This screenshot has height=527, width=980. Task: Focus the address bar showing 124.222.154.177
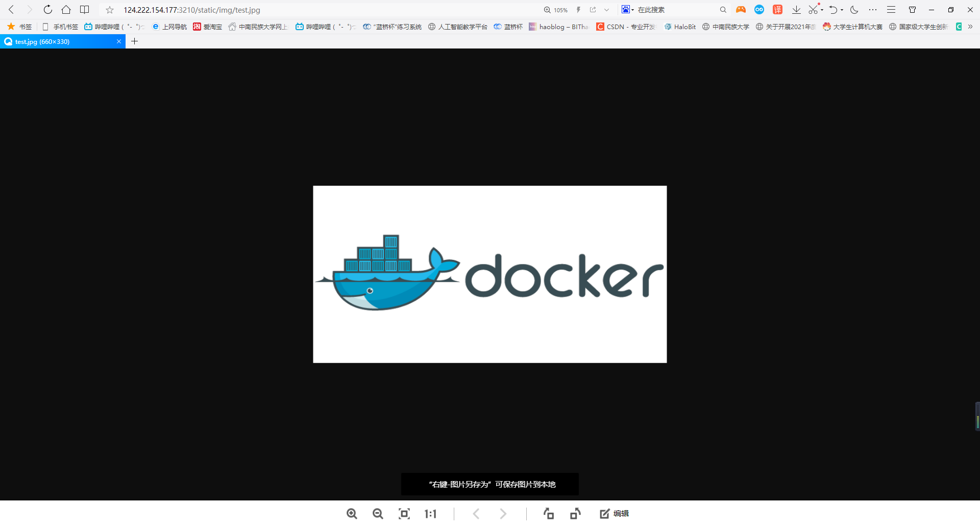191,10
